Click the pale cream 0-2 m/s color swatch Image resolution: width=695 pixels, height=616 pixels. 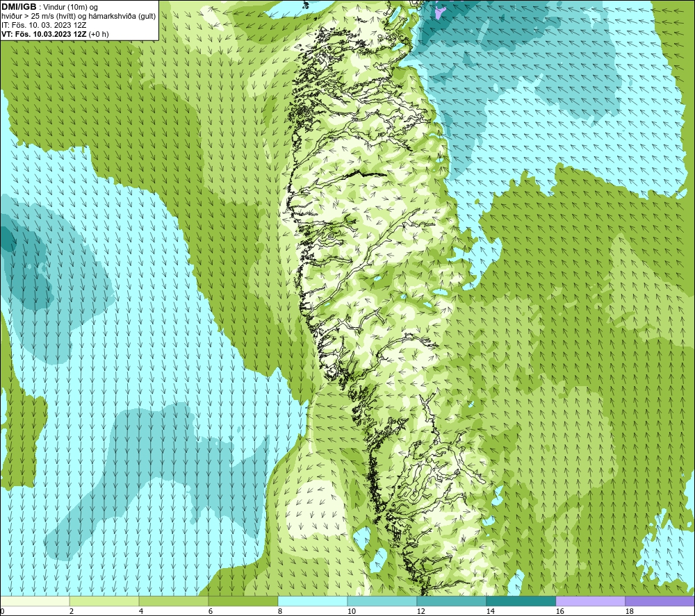[35, 601]
